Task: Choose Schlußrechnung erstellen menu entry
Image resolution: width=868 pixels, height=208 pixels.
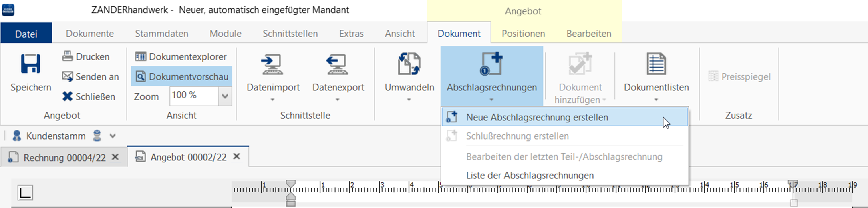Action: coord(565,136)
